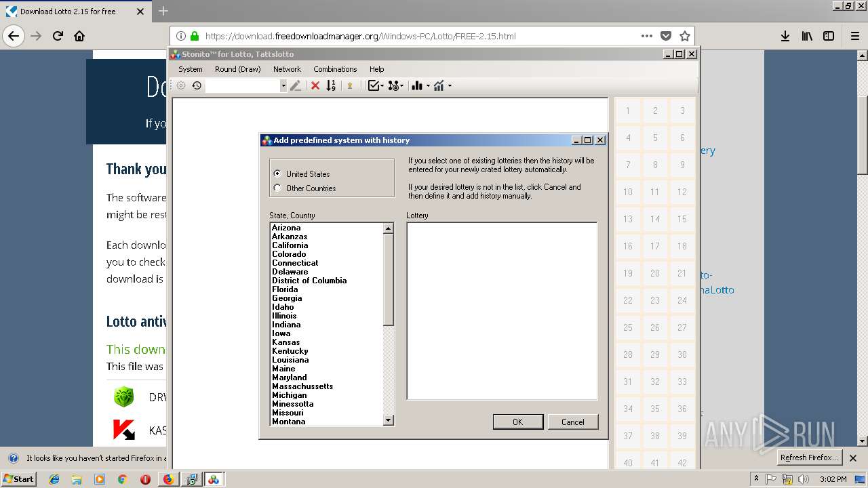
Task: Reload the page in Firefox
Action: [x=58, y=36]
